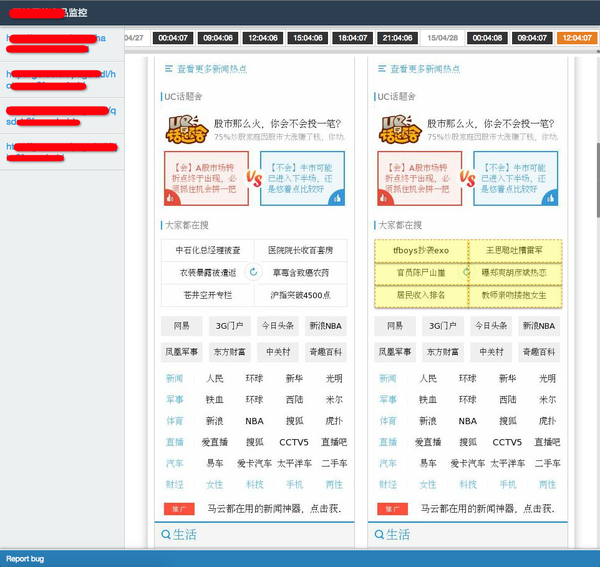Click UC话题舍 logo in right snapshot
600x567 pixels.
[x=400, y=129]
